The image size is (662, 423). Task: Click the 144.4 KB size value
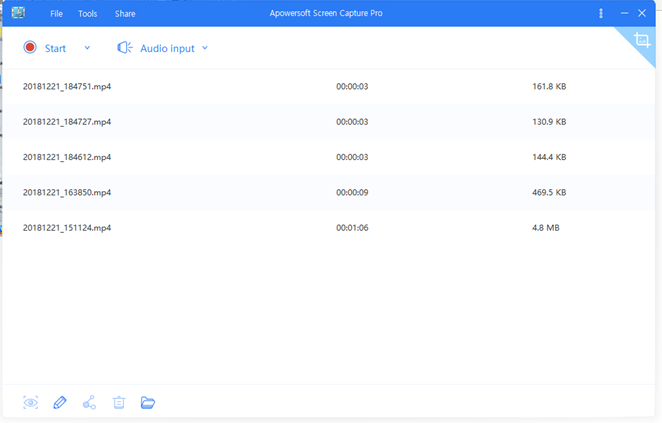(x=549, y=157)
